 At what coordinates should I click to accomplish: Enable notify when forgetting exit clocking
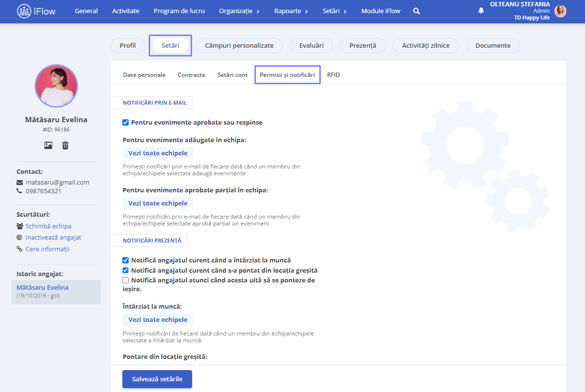pyautogui.click(x=125, y=280)
